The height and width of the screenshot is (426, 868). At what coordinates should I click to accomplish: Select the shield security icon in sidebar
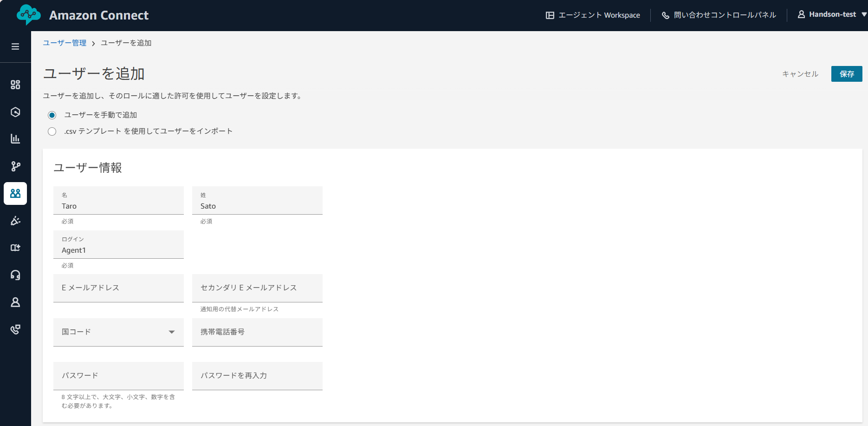tap(15, 112)
